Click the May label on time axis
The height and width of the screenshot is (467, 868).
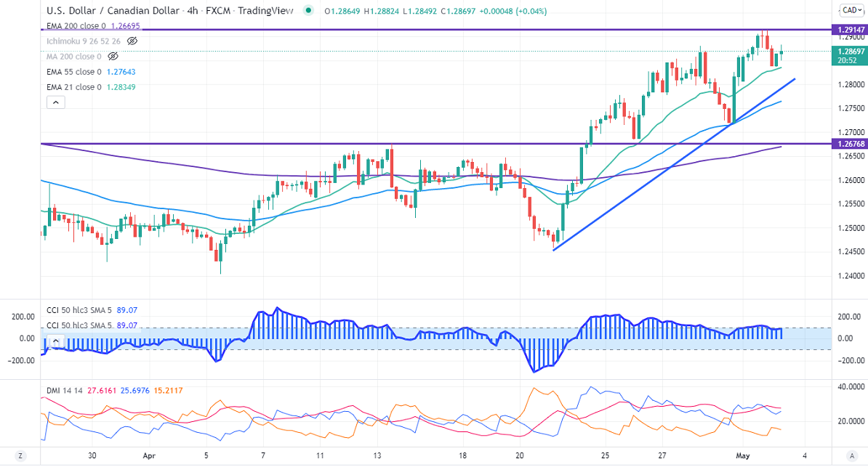pos(742,456)
